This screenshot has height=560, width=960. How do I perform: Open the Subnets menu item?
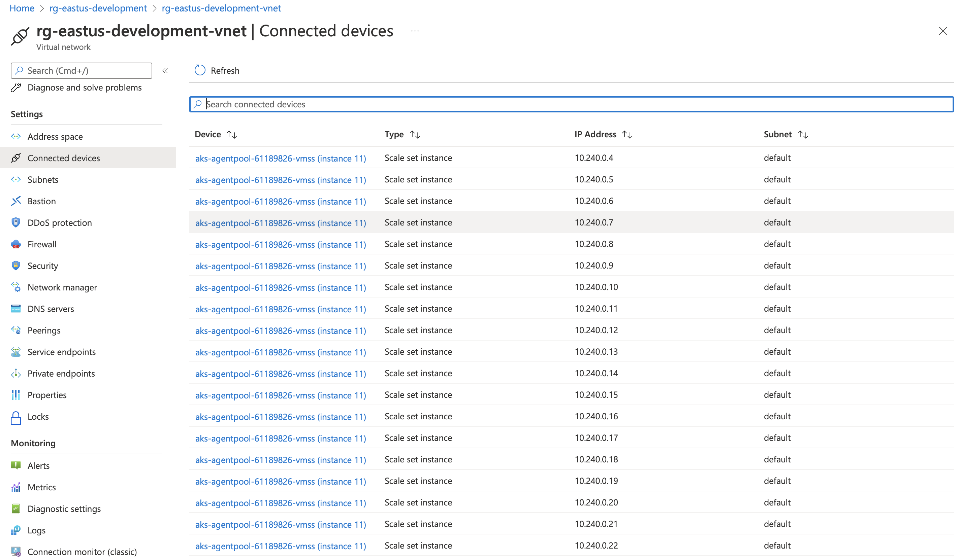(43, 180)
